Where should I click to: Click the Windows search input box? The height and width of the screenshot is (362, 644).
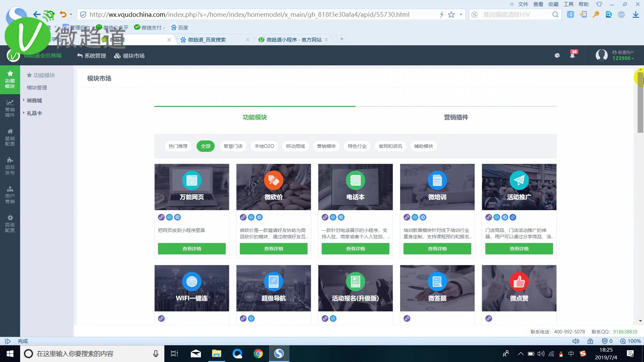click(x=92, y=354)
